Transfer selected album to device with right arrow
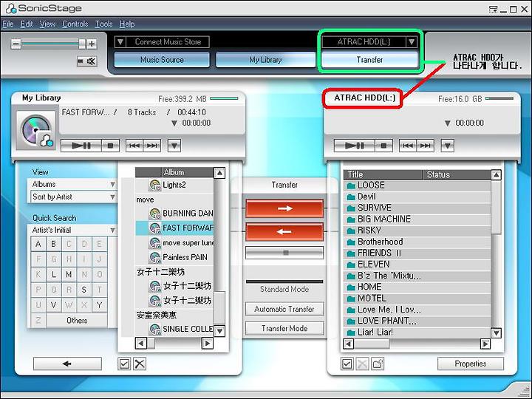The height and width of the screenshot is (399, 532). (x=284, y=208)
